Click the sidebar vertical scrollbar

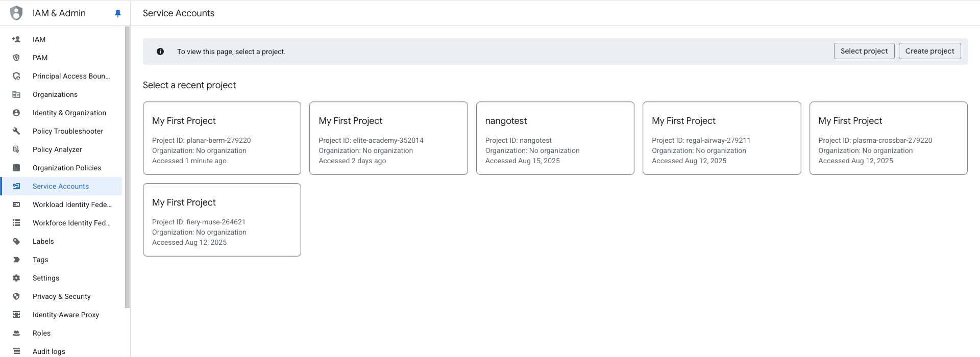127,167
